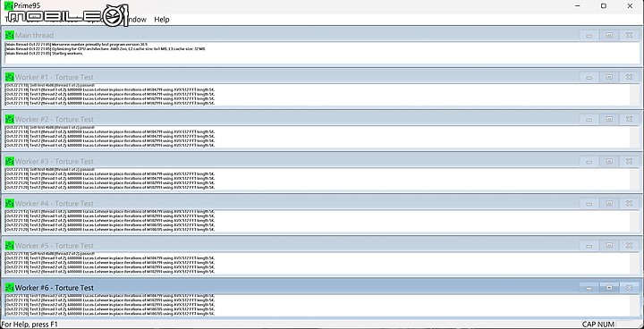Close the Worker #3 window
Viewport: 644px width, 329px height.
coord(629,162)
